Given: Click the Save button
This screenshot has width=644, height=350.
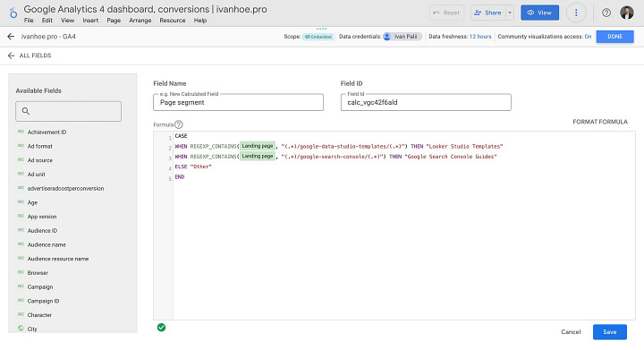Looking at the screenshot, I should [x=609, y=332].
